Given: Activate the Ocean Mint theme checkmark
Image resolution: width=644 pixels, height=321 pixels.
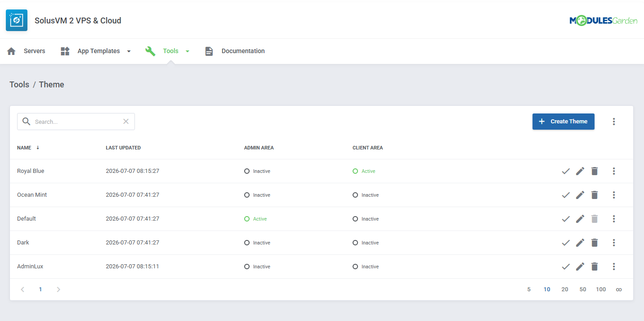Looking at the screenshot, I should pyautogui.click(x=566, y=195).
